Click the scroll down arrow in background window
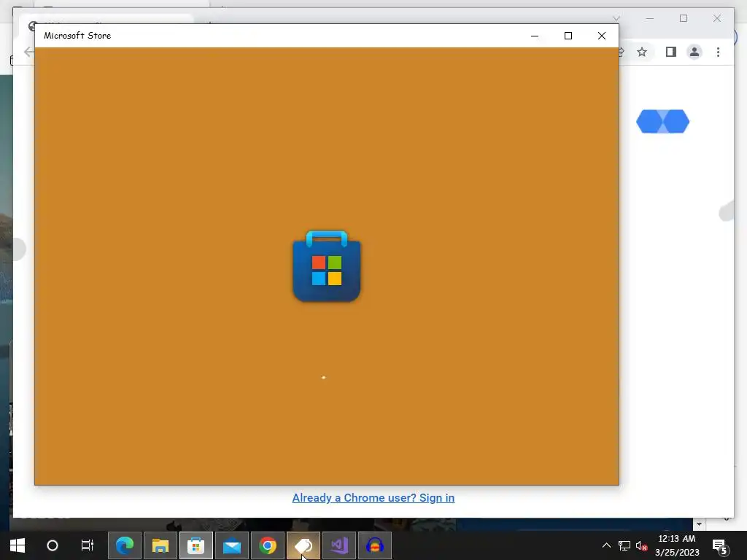Screen dimensions: 747x560 (699, 524)
